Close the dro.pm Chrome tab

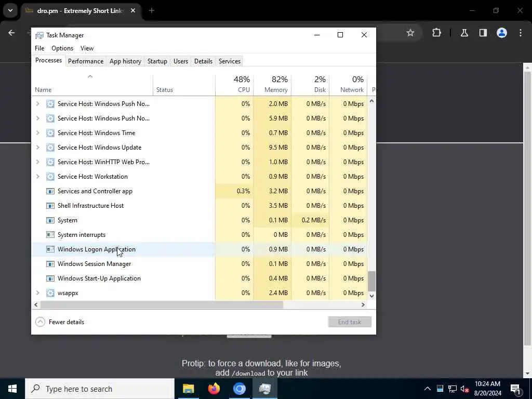[133, 10]
